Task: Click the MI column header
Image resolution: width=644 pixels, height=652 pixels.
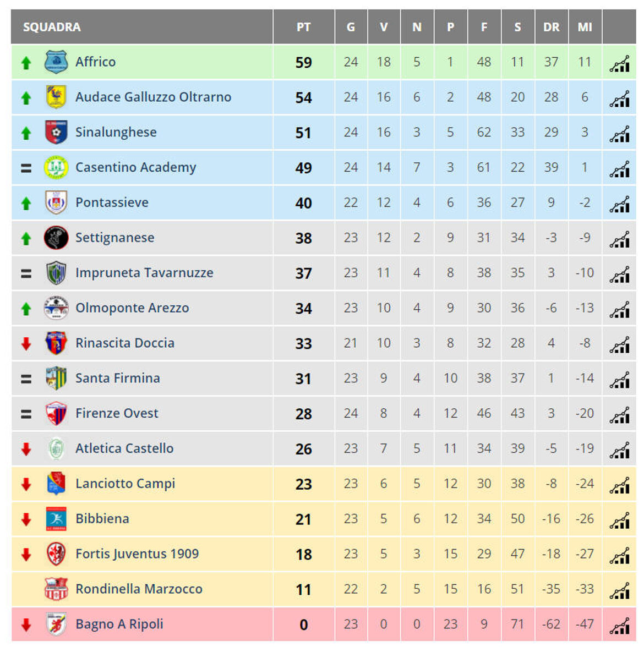Action: click(585, 27)
